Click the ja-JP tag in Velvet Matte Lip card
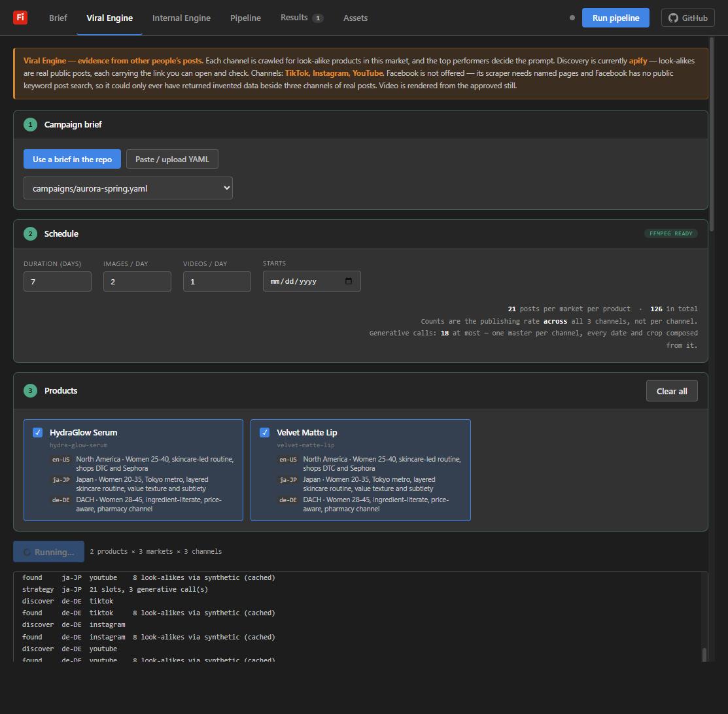 [x=288, y=480]
